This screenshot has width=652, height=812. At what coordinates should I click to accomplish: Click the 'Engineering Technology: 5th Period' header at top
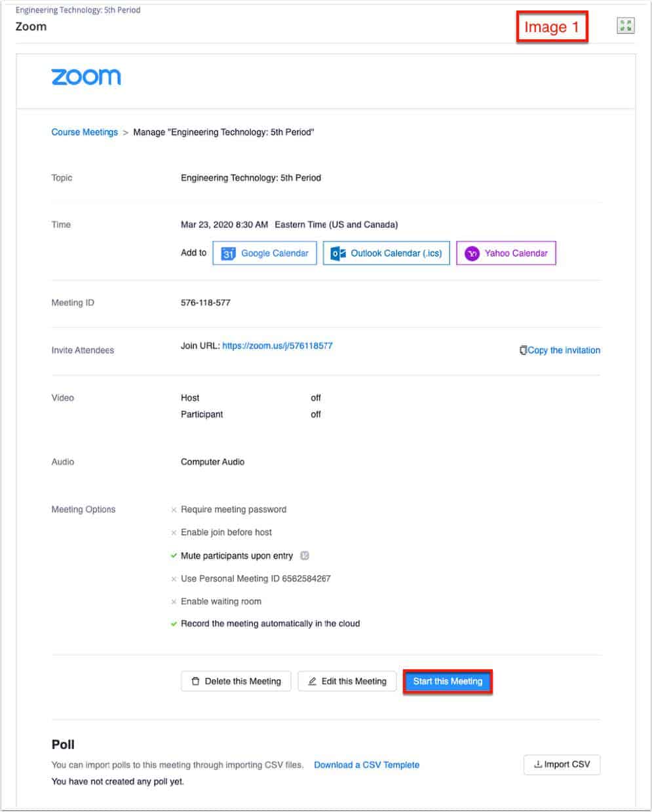pyautogui.click(x=78, y=10)
